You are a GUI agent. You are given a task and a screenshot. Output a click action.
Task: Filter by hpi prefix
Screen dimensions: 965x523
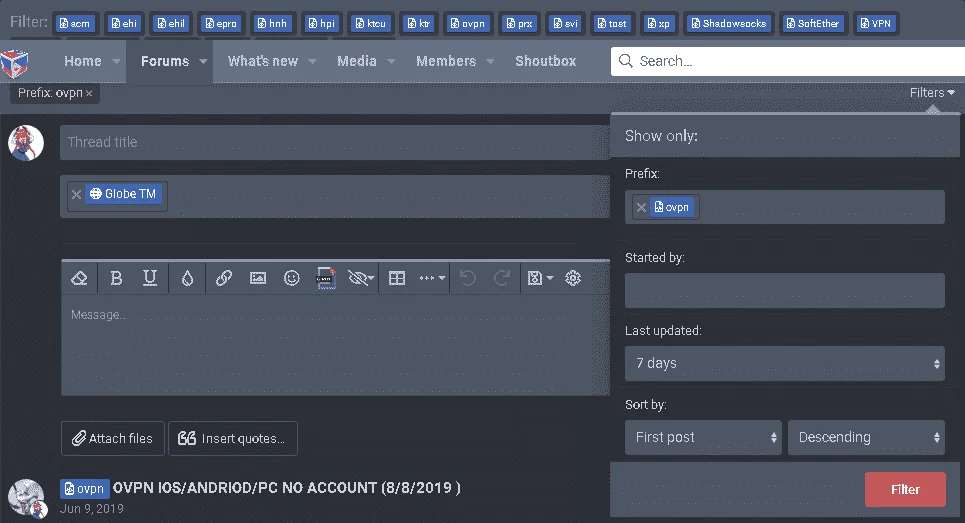pyautogui.click(x=322, y=23)
